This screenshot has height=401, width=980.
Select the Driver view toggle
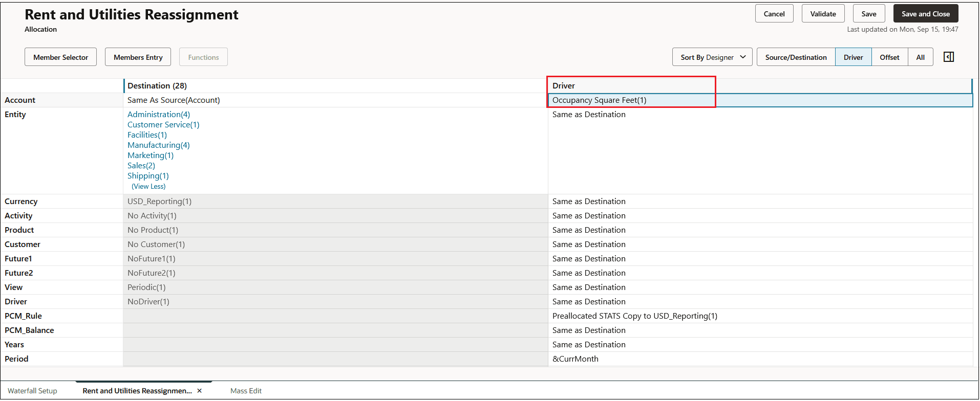(x=853, y=57)
